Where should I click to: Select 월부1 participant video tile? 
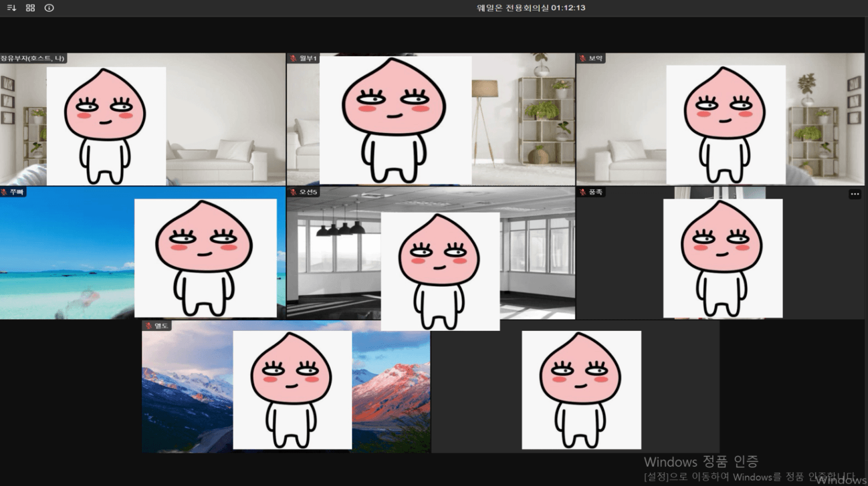point(431,119)
